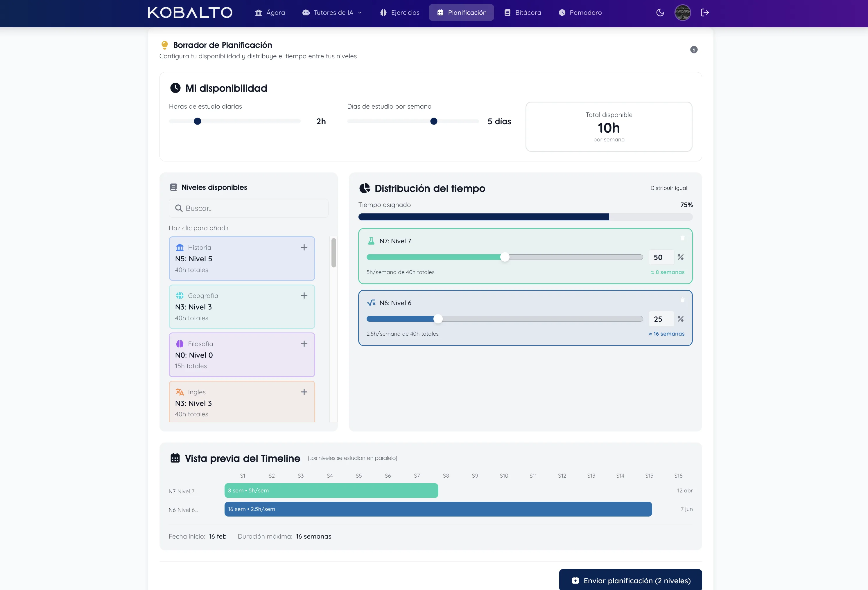Viewport: 868px width, 590px height.
Task: Open the Pomodoro page
Action: 580,12
